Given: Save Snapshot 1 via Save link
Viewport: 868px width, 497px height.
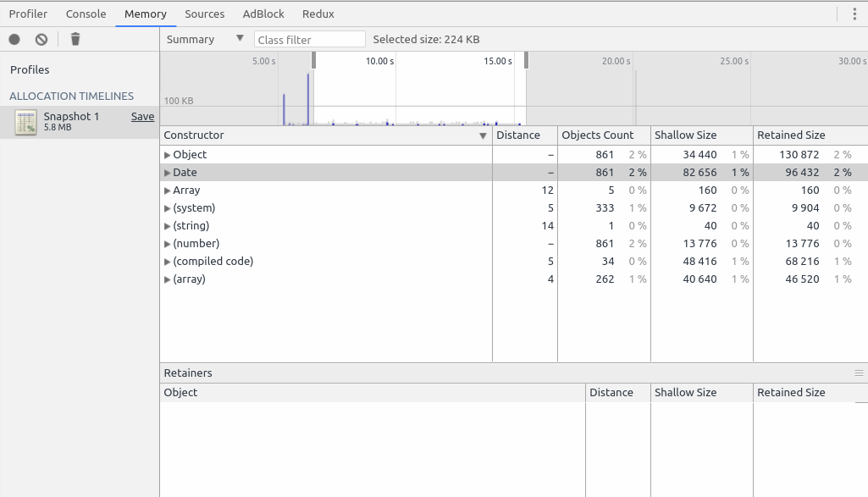Looking at the screenshot, I should pyautogui.click(x=142, y=117).
